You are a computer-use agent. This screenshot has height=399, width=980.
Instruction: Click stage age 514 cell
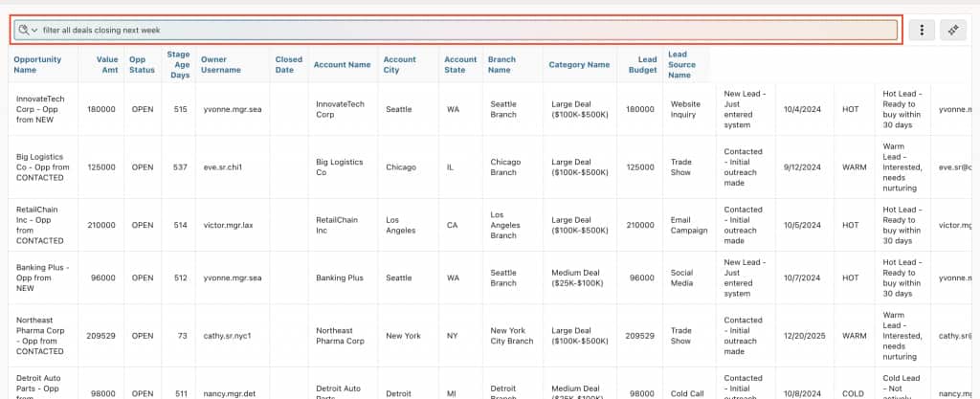point(180,225)
